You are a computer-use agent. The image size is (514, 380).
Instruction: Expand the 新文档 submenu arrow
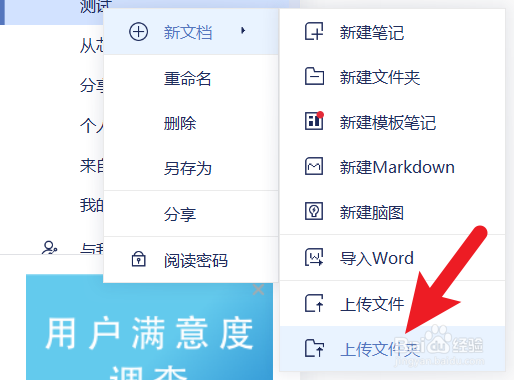click(243, 31)
